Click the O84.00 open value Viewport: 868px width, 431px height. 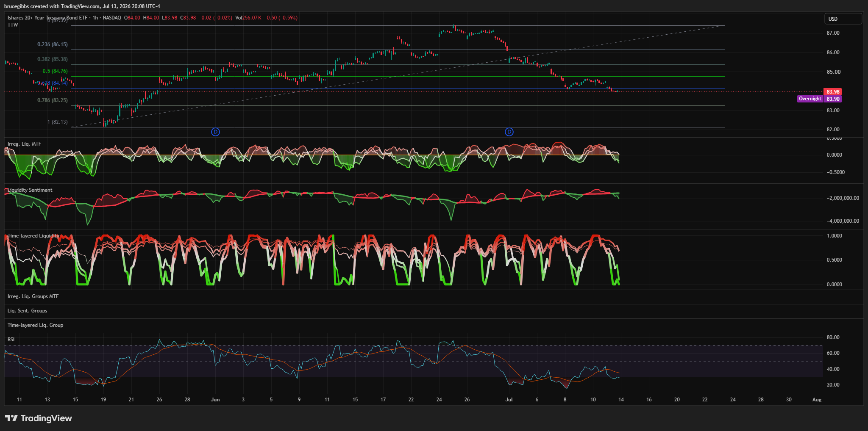(132, 18)
